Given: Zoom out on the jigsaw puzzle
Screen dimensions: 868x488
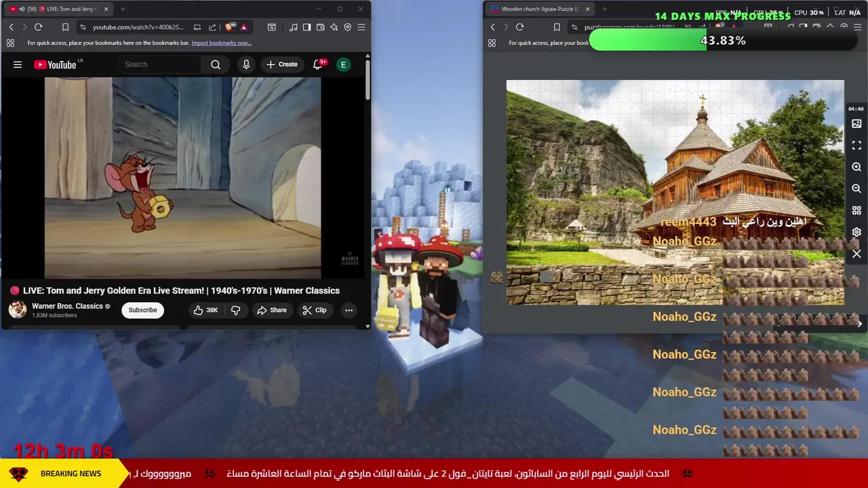Looking at the screenshot, I should (856, 188).
